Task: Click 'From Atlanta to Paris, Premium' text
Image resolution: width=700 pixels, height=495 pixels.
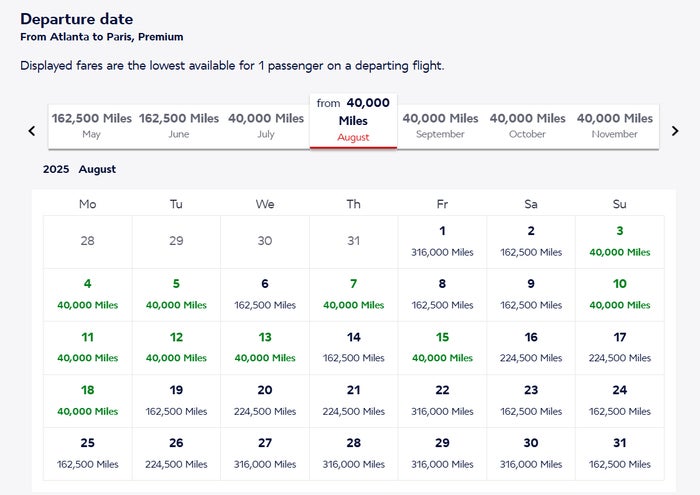Action: pyautogui.click(x=102, y=37)
